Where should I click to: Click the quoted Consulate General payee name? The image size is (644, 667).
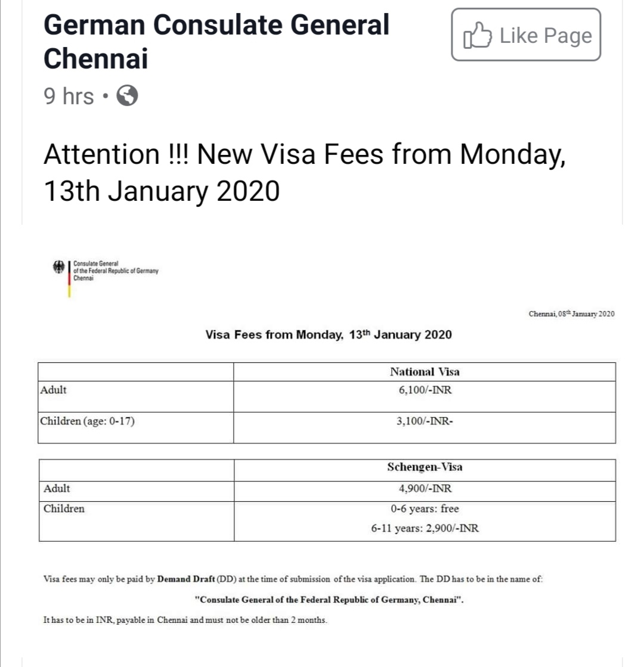click(329, 600)
